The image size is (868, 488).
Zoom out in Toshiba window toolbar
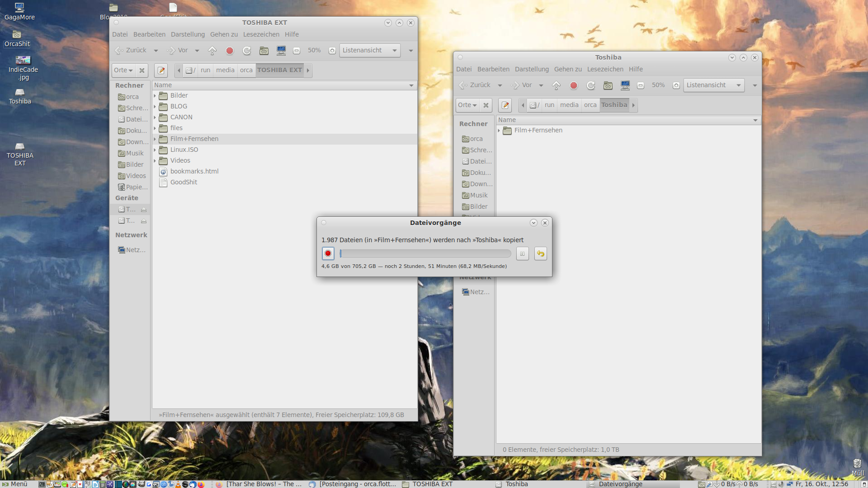click(x=641, y=85)
